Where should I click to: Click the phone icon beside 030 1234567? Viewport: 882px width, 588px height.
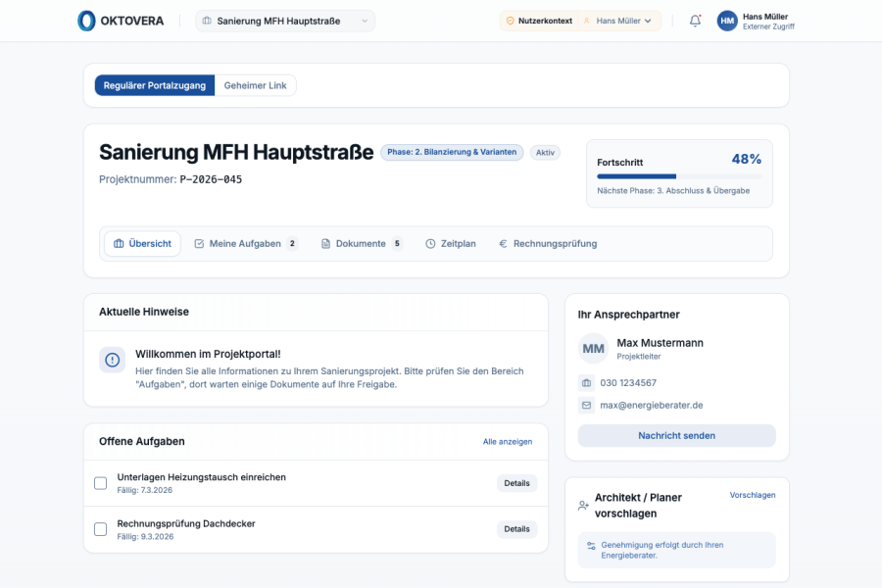587,383
